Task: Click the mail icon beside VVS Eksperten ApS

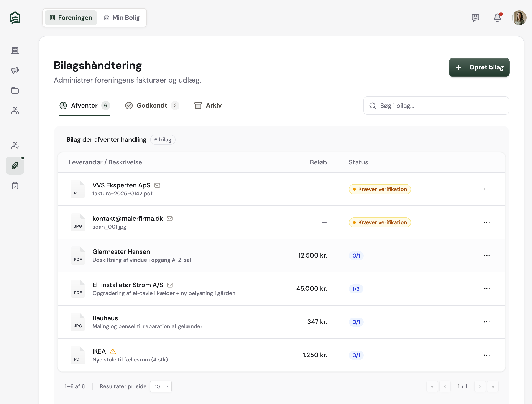Action: click(x=157, y=185)
